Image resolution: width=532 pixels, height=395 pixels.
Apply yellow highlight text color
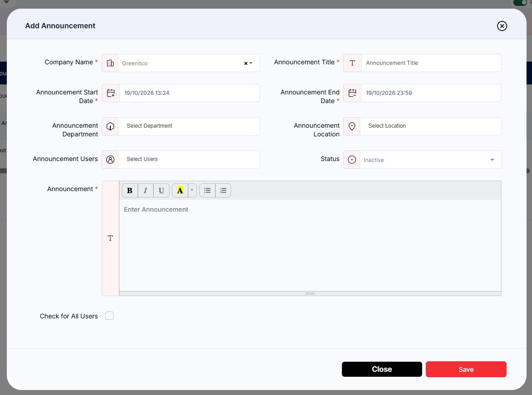pyautogui.click(x=180, y=190)
